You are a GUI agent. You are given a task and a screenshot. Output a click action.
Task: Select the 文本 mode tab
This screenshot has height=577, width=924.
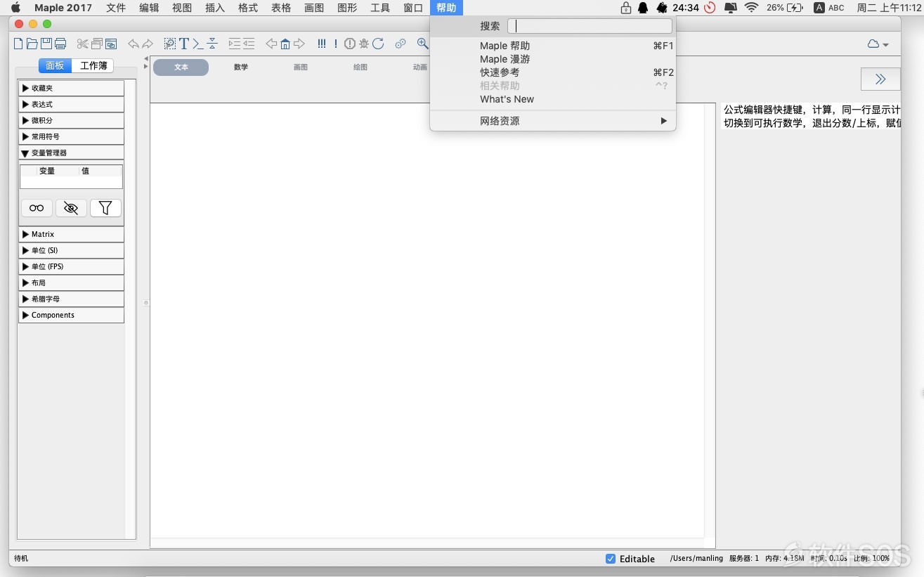[x=181, y=67]
